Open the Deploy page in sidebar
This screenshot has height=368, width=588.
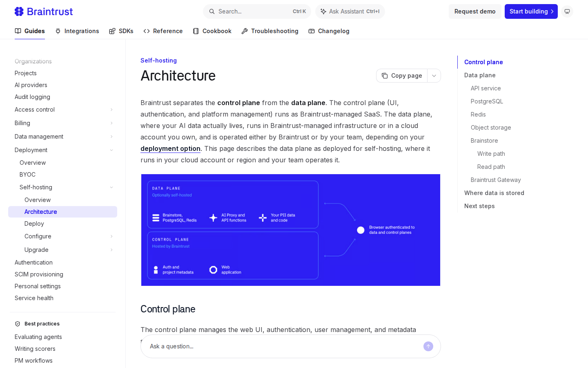(x=34, y=224)
